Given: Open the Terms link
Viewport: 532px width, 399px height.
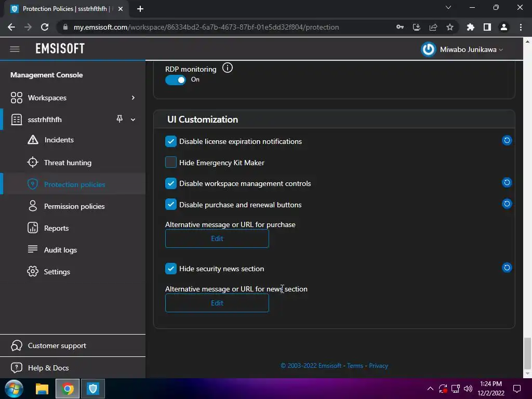Looking at the screenshot, I should click(x=355, y=366).
